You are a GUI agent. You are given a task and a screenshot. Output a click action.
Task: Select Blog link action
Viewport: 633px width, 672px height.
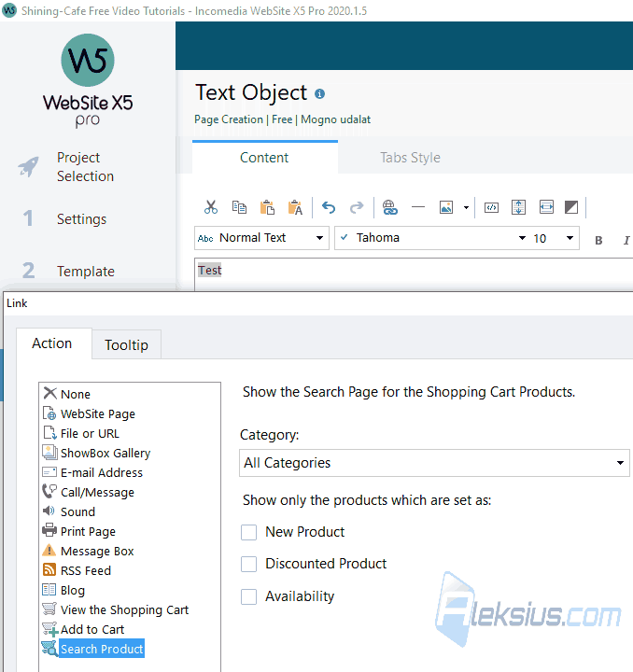click(x=63, y=590)
